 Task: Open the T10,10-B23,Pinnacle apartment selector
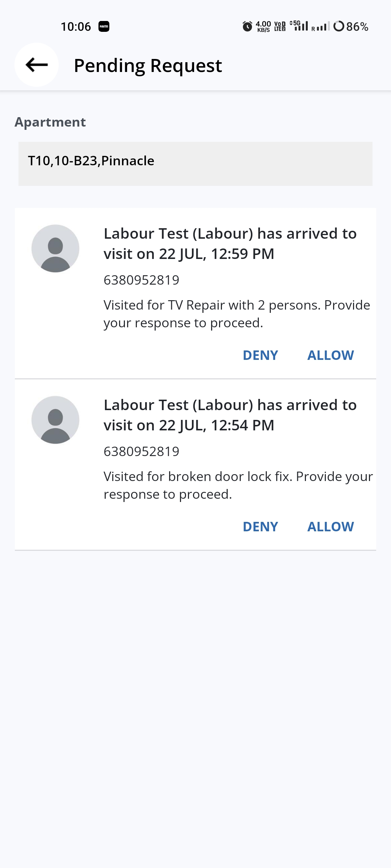[x=195, y=164]
